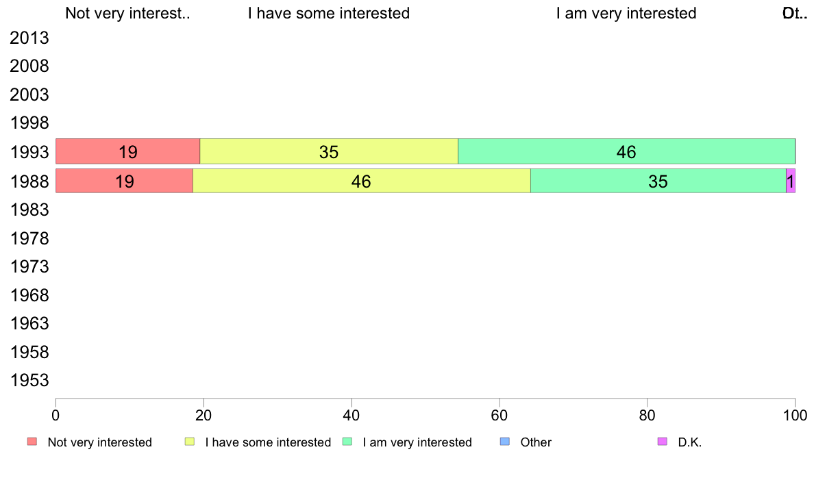Select the 1993 red bar segment labeled 19
814x504 pixels.
click(x=127, y=151)
